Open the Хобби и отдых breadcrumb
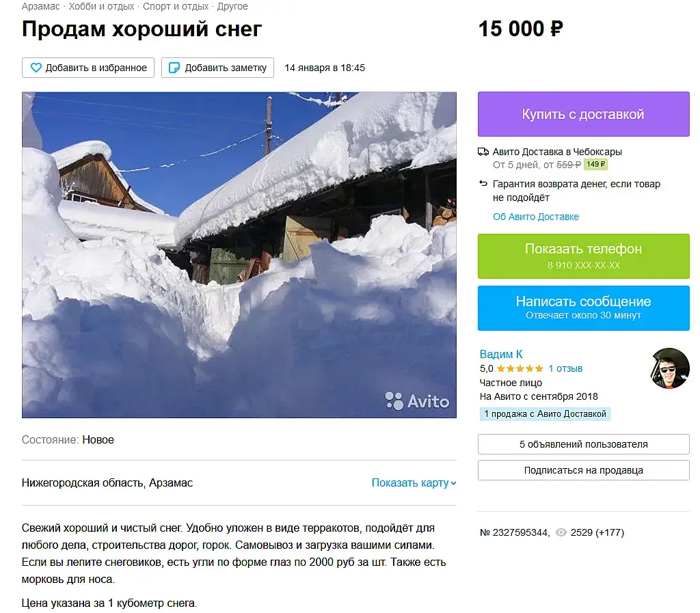The height and width of the screenshot is (613, 700). [101, 6]
